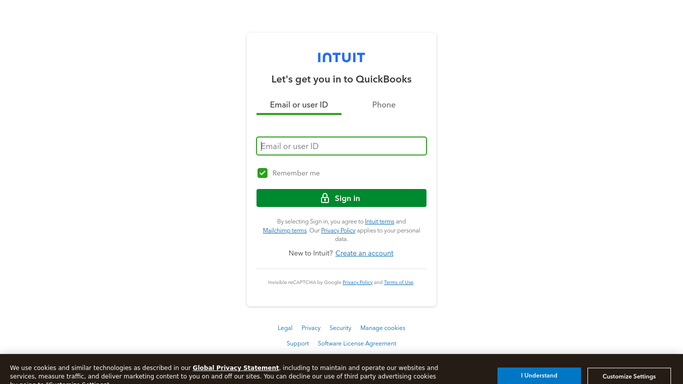Viewport: 683px width, 384px height.
Task: Open the Intuit terms link
Action: point(379,222)
